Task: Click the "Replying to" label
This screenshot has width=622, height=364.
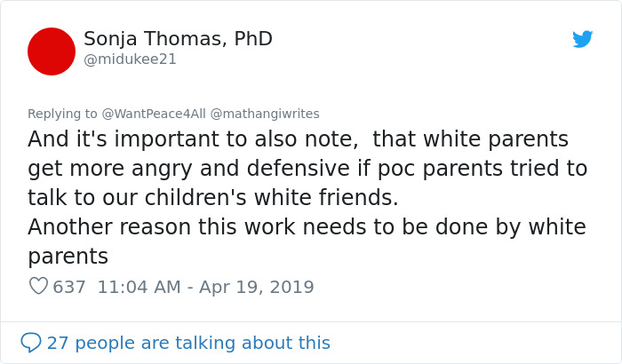Action: (62, 114)
